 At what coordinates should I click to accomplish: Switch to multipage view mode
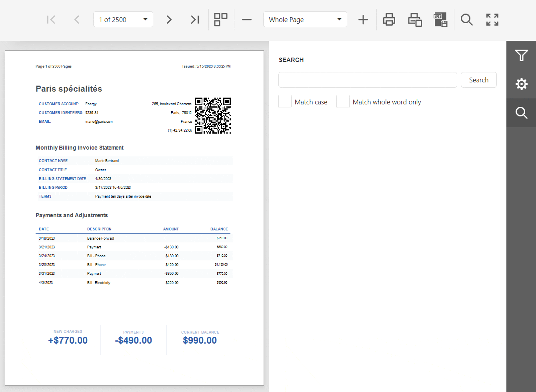click(x=220, y=19)
